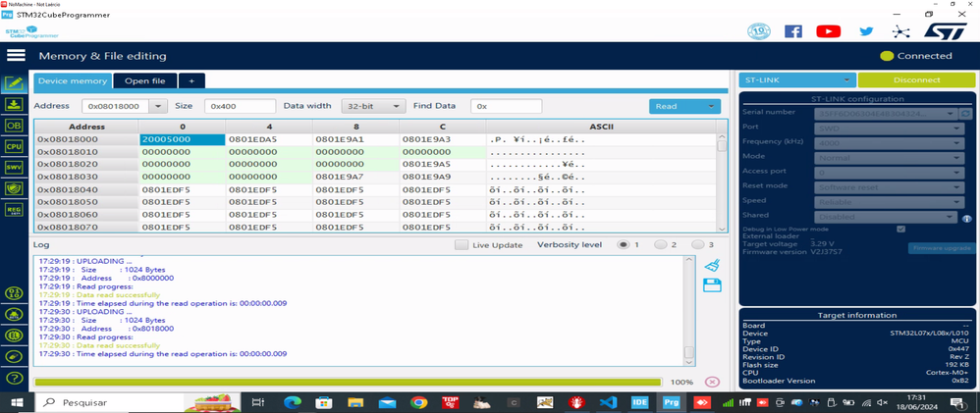Open the hamburger main menu
The width and height of the screenshot is (980, 413).
point(16,56)
